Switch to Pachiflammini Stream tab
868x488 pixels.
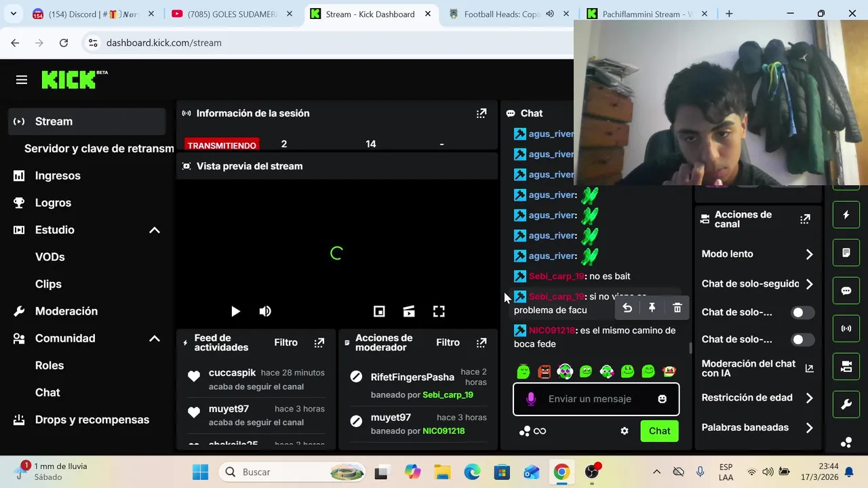click(x=646, y=14)
